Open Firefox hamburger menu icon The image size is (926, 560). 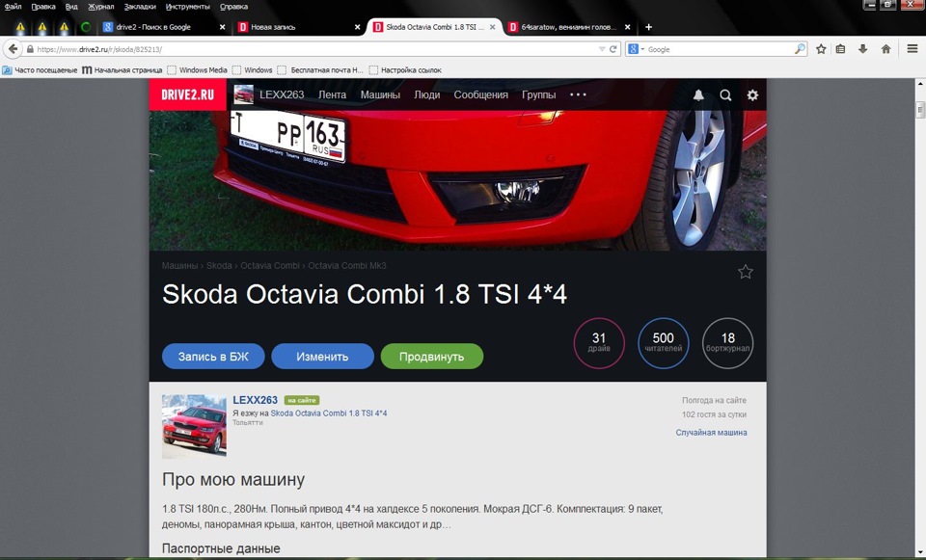912,48
